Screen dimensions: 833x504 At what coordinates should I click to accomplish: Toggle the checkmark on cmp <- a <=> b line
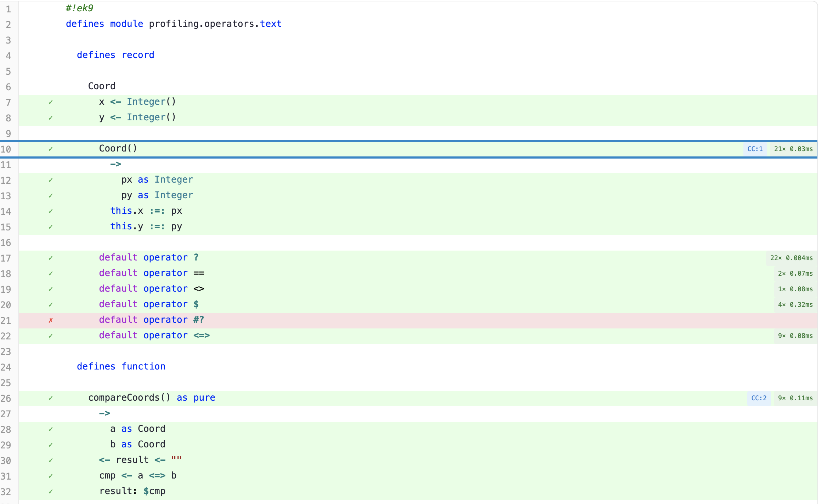(x=51, y=476)
